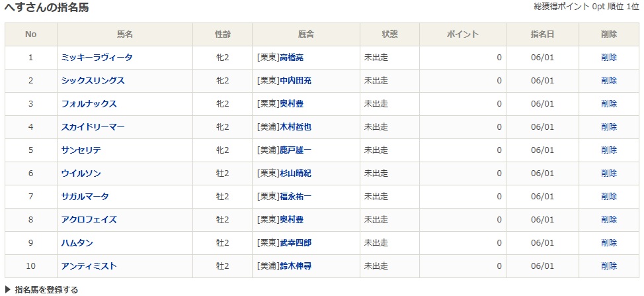Click the 馬名 column header
The image size is (644, 296).
(125, 34)
